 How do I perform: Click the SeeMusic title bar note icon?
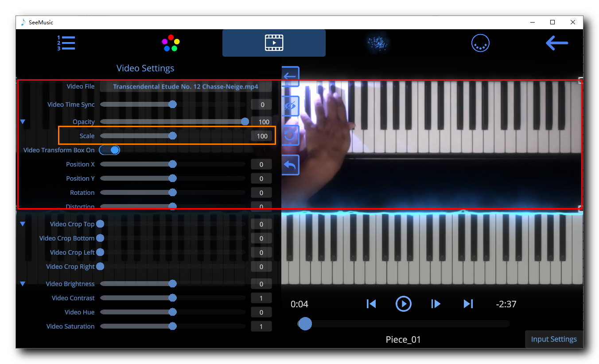coord(23,22)
